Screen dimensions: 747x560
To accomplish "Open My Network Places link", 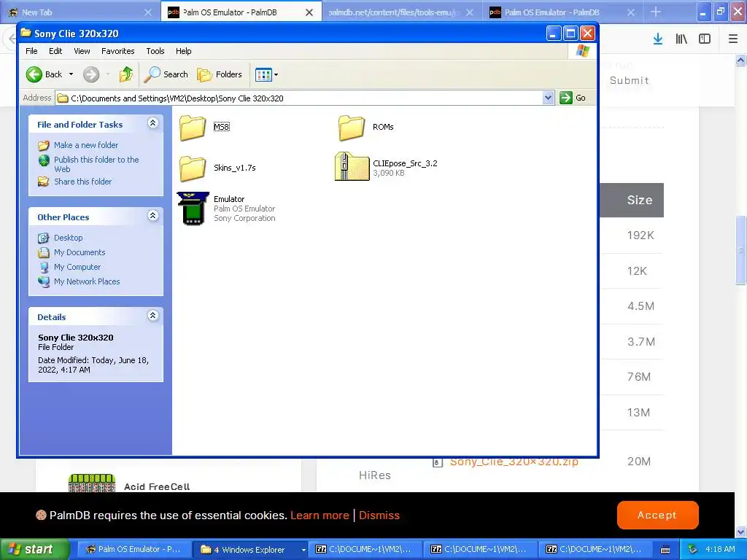I will tap(87, 281).
